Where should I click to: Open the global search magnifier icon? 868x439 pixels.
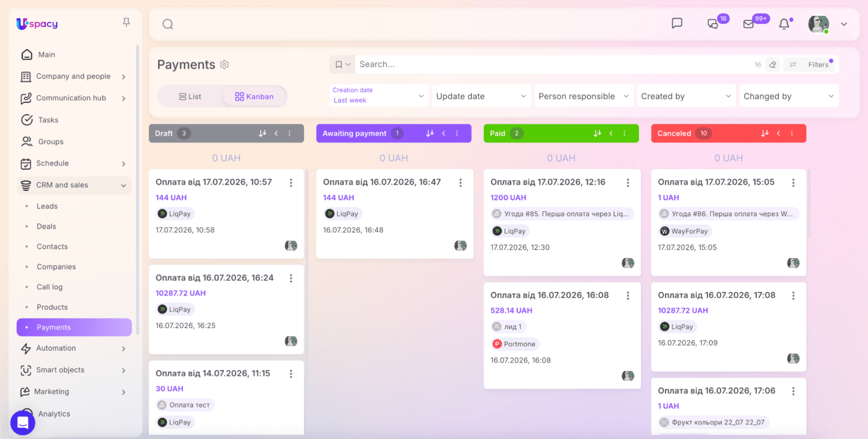[168, 24]
